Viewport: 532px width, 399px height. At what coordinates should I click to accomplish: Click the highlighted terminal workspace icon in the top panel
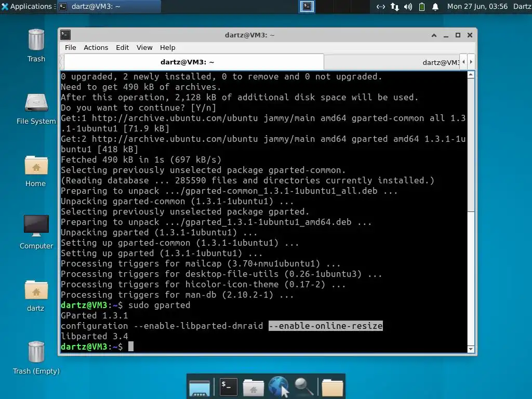point(307,6)
